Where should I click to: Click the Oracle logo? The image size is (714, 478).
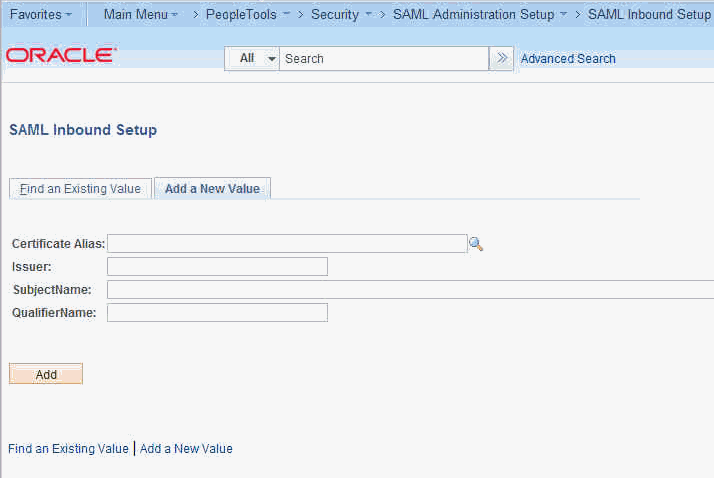pos(60,56)
